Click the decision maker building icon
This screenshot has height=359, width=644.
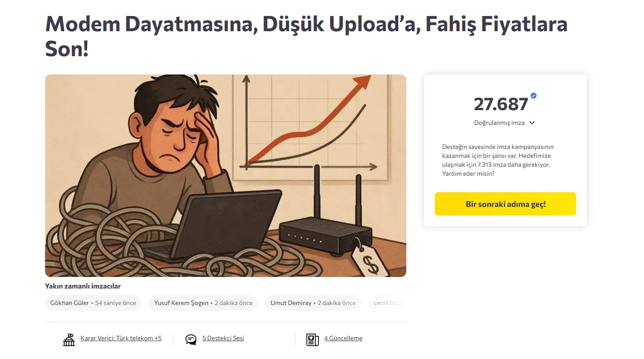pyautogui.click(x=69, y=340)
